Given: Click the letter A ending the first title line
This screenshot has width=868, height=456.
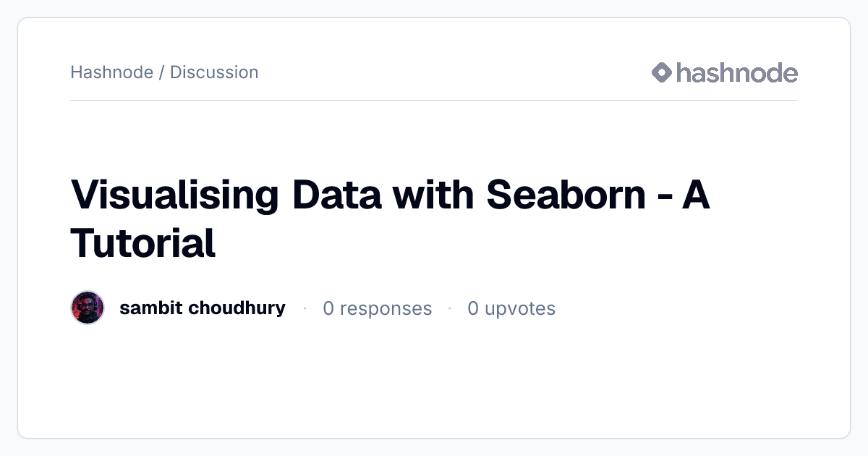Looking at the screenshot, I should 697,195.
